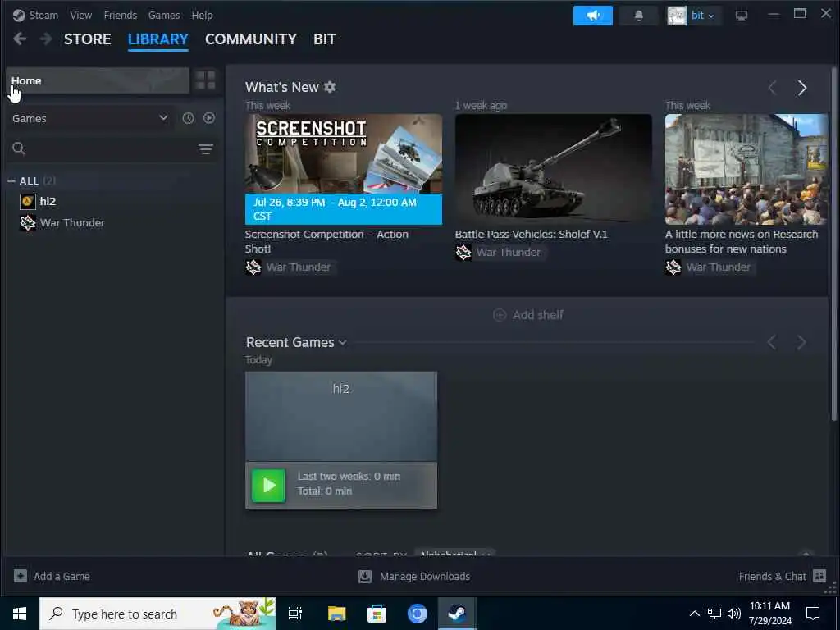Open the View menu

coord(81,15)
